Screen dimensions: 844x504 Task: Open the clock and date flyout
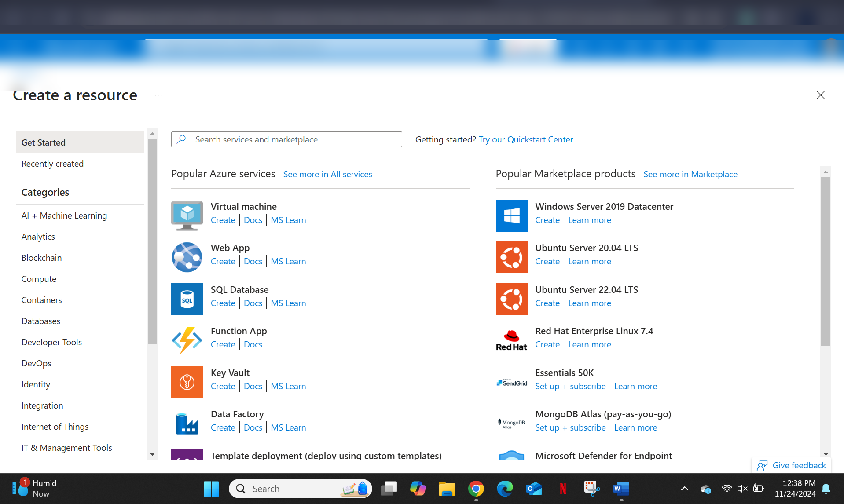click(795, 489)
